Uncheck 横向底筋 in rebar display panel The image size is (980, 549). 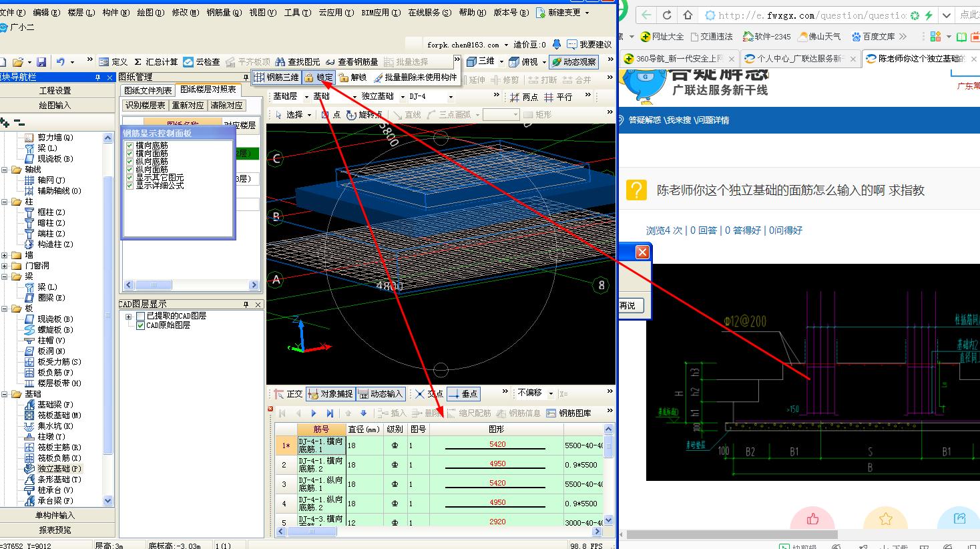coord(130,146)
